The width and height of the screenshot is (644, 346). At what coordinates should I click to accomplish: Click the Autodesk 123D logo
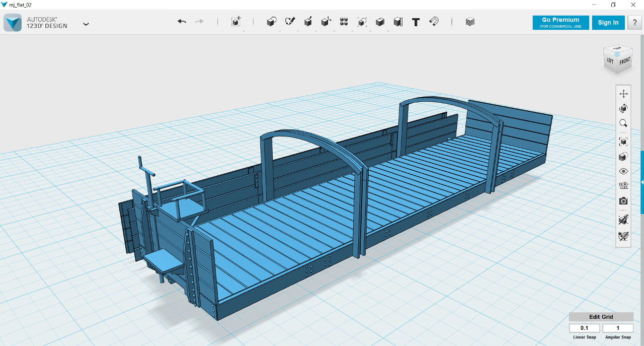click(13, 23)
